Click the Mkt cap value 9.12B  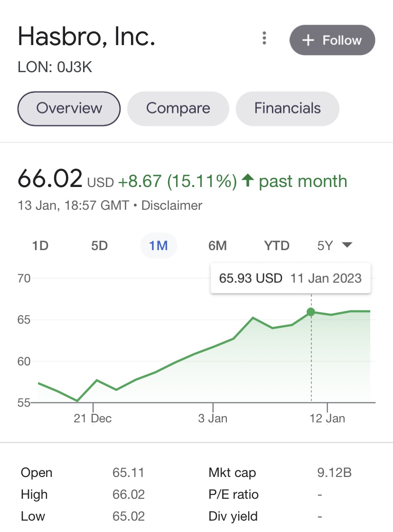coord(334,473)
